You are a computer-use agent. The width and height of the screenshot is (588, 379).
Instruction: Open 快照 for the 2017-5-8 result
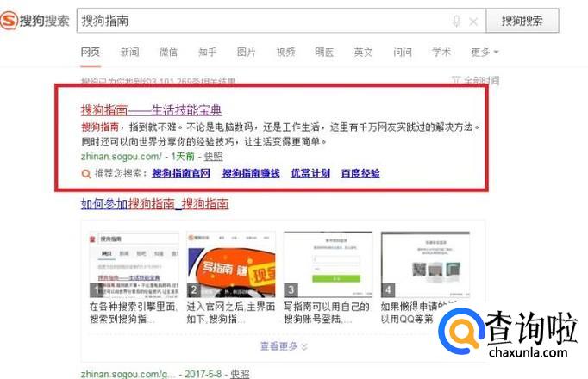[x=240, y=374]
